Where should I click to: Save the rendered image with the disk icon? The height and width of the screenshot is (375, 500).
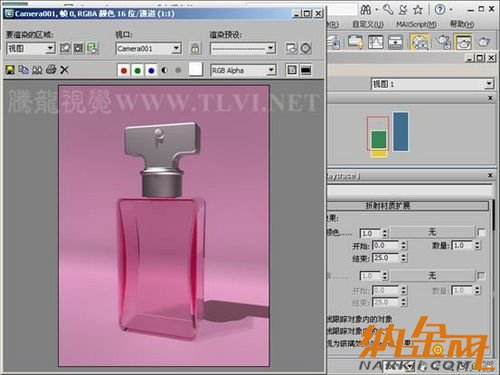click(10, 70)
